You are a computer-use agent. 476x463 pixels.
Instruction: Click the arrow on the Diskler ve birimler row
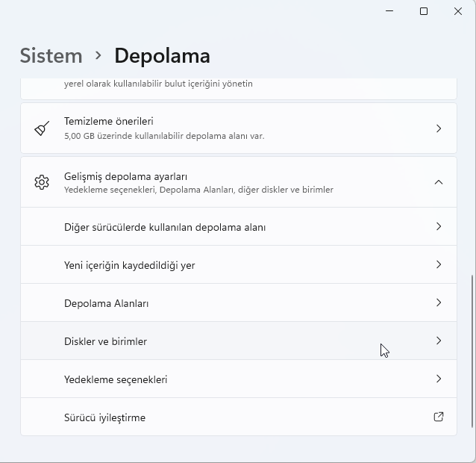(439, 341)
